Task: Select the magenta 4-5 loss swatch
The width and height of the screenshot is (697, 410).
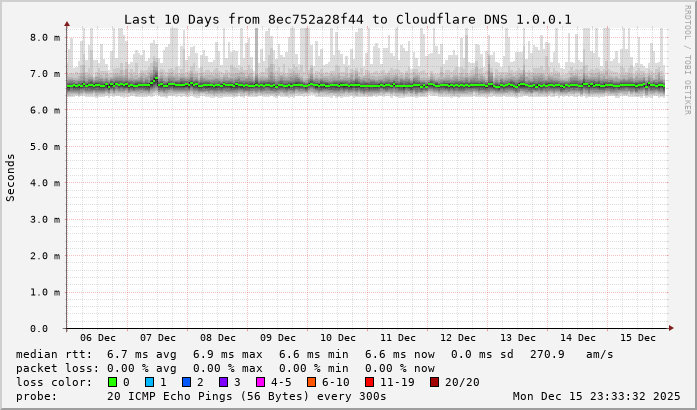Action: (261, 382)
